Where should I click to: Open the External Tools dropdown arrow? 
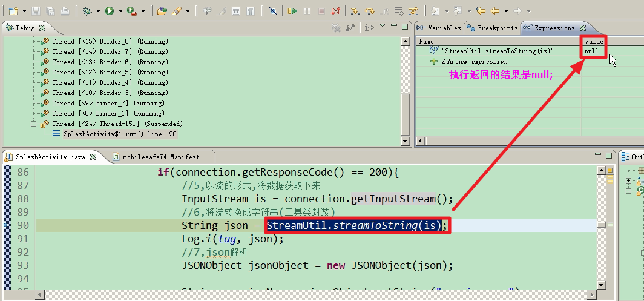(143, 12)
